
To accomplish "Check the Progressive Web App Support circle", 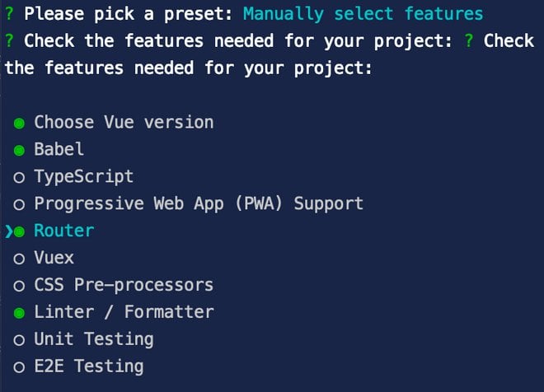I will click(19, 204).
